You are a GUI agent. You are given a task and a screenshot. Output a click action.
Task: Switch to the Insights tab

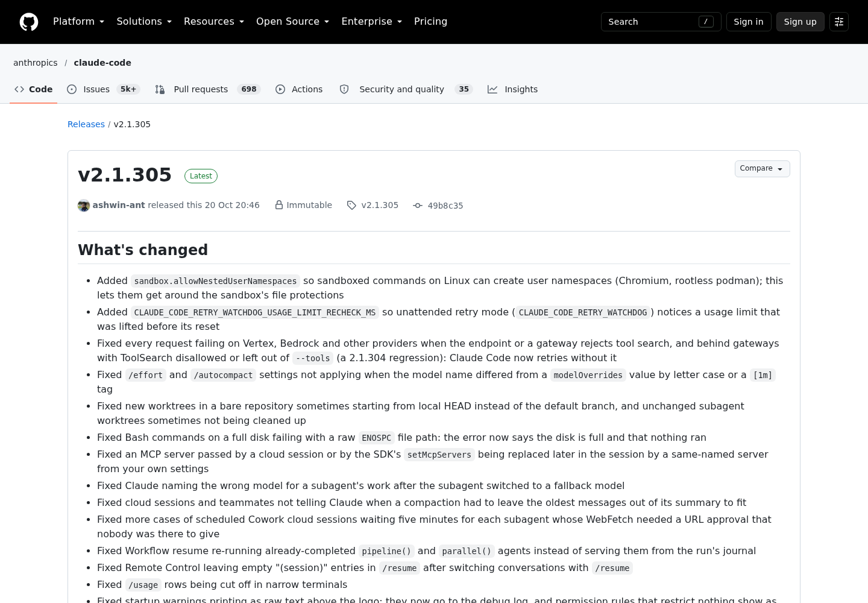point(513,89)
